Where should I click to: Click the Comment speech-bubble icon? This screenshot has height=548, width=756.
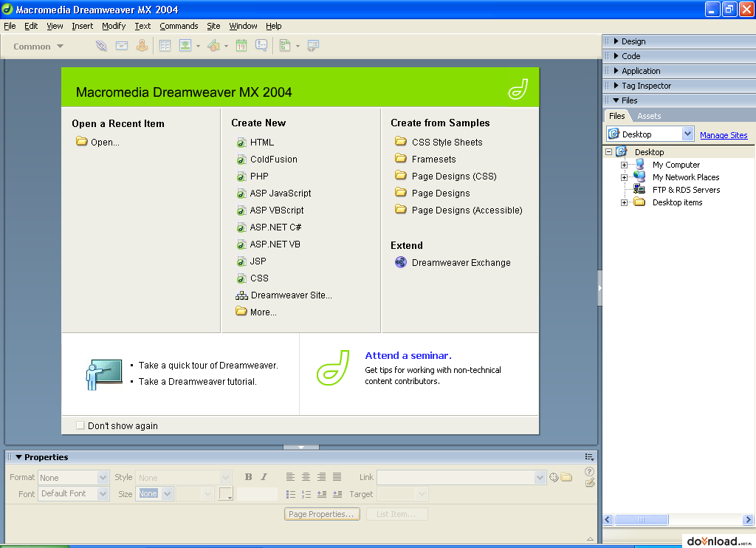261,46
